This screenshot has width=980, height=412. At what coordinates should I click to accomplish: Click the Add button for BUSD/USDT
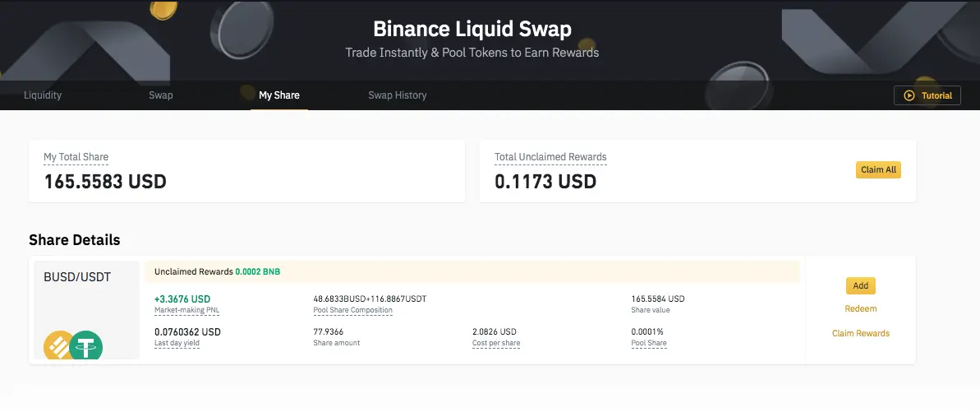pos(861,285)
